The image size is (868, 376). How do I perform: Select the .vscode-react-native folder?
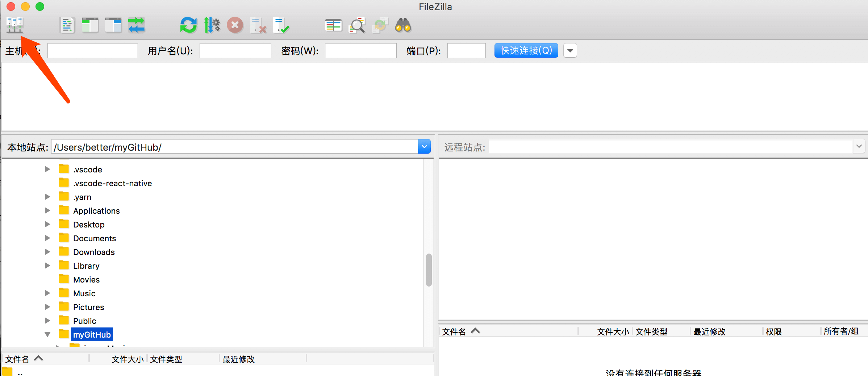point(112,183)
